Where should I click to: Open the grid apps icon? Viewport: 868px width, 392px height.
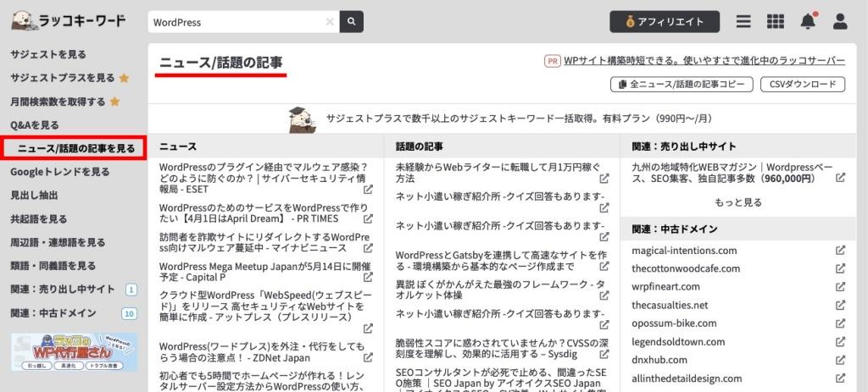(x=775, y=21)
